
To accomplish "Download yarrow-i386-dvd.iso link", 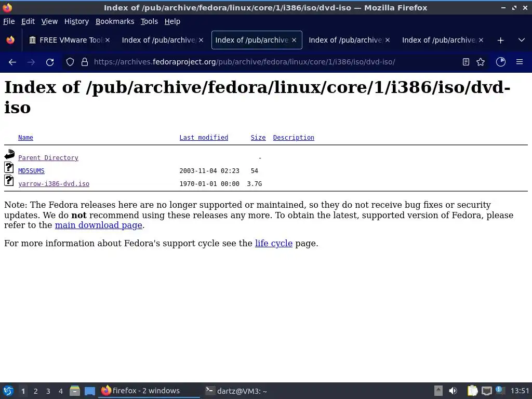I will (54, 183).
